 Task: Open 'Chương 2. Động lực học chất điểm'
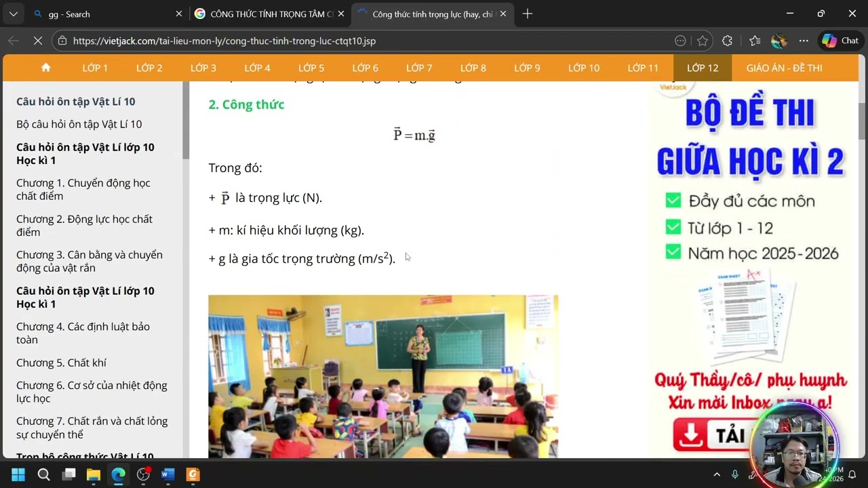pos(84,225)
